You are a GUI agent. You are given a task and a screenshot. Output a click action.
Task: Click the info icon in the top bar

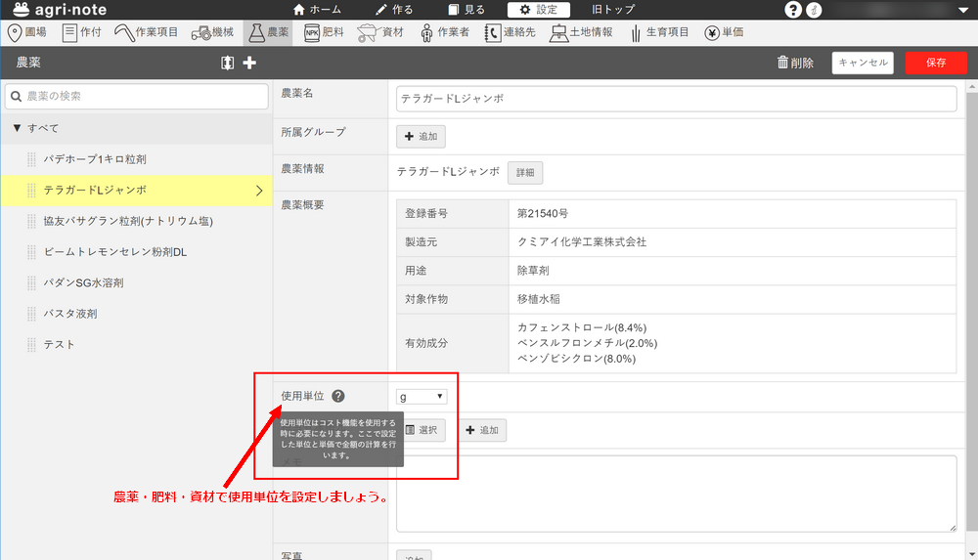click(x=814, y=10)
